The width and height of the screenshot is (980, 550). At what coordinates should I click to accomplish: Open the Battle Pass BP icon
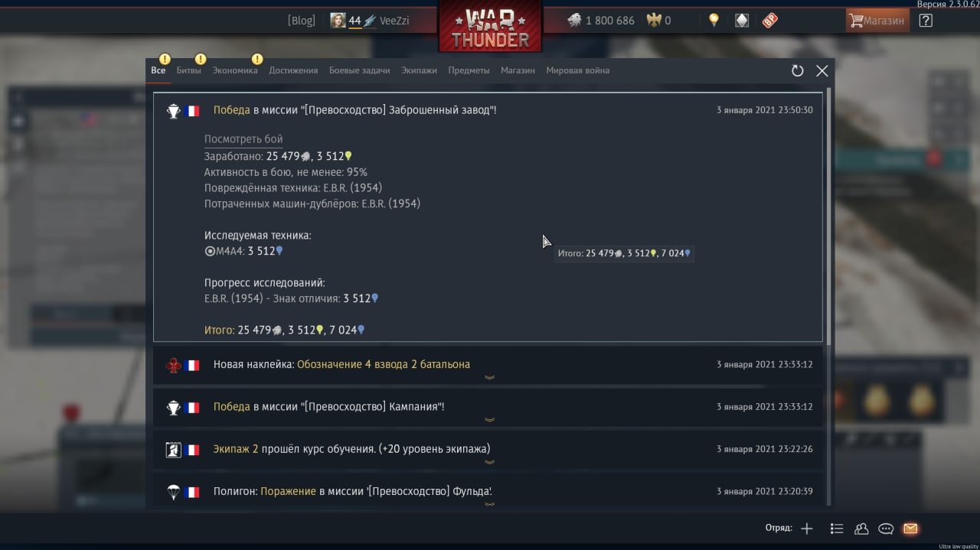[770, 21]
